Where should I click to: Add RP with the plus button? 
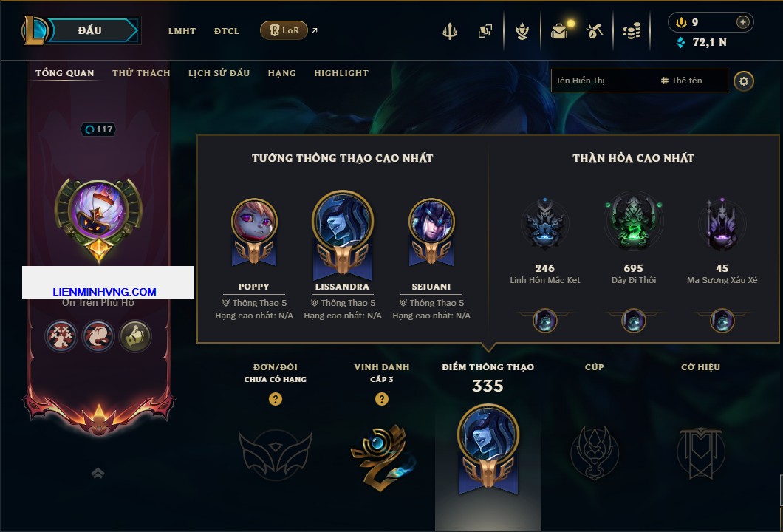pyautogui.click(x=742, y=22)
